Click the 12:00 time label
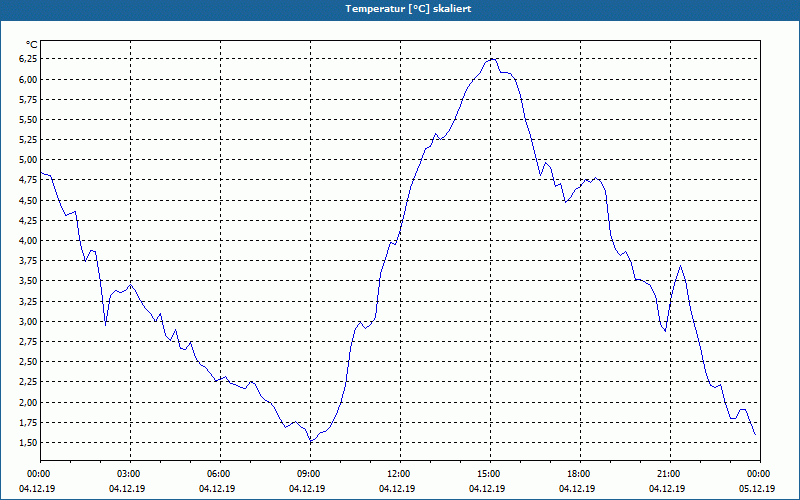 tap(400, 474)
